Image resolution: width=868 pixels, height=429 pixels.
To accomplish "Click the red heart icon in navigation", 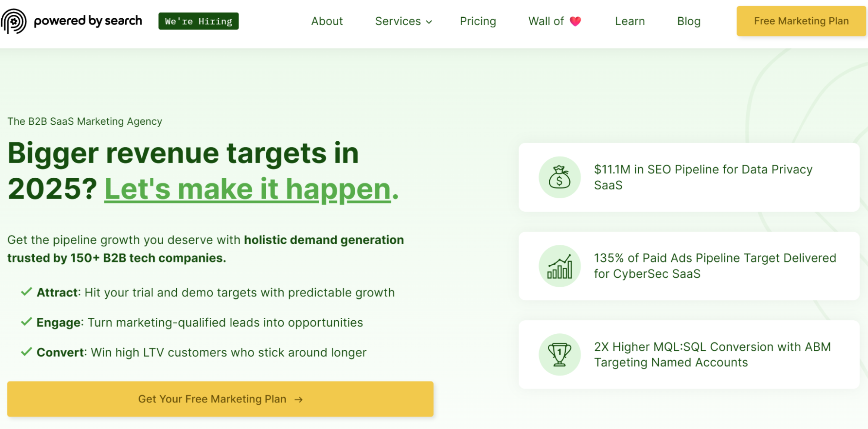I will pos(575,21).
